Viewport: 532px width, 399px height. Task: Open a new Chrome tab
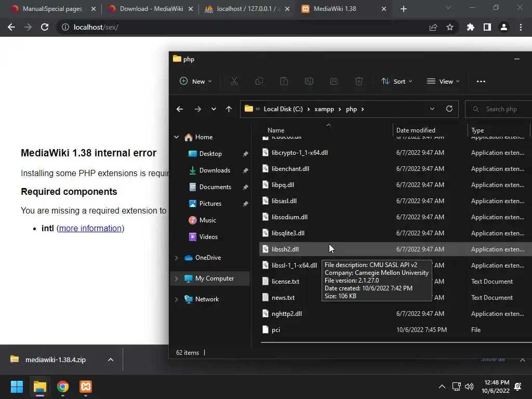[x=403, y=9]
